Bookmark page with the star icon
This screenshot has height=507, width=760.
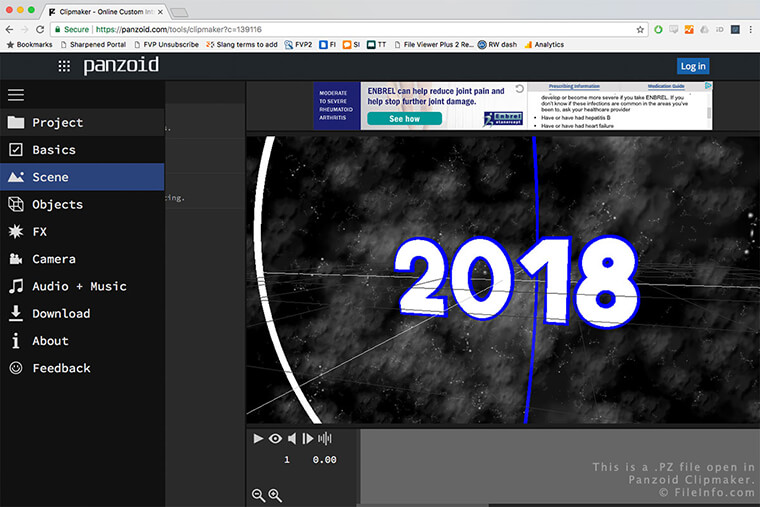click(640, 30)
